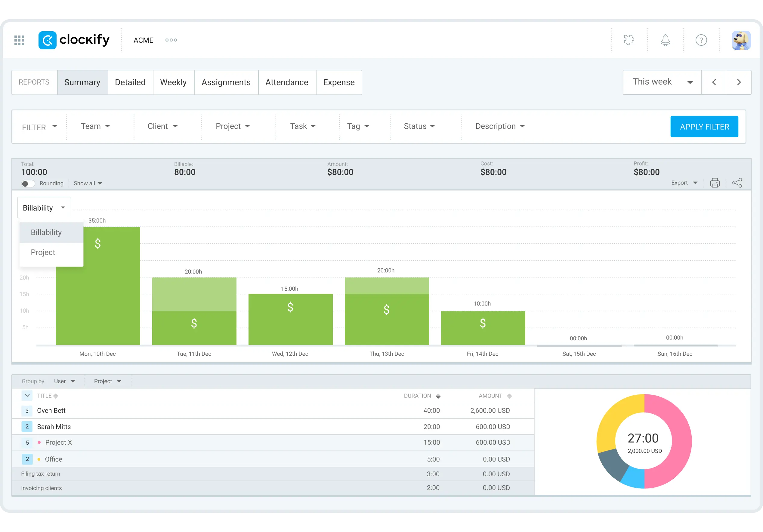Image resolution: width=763 pixels, height=532 pixels.
Task: Sort the table by Amount
Action: 509,396
